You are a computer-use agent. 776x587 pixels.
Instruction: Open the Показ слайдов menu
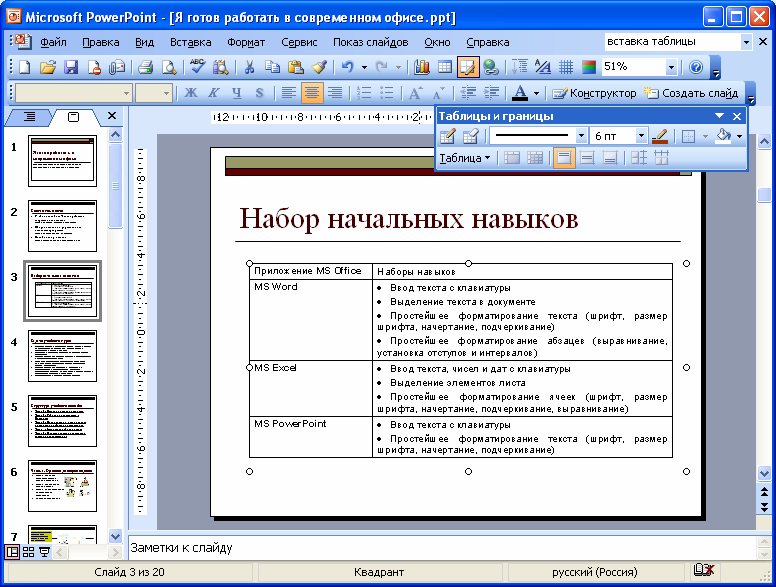coord(370,43)
